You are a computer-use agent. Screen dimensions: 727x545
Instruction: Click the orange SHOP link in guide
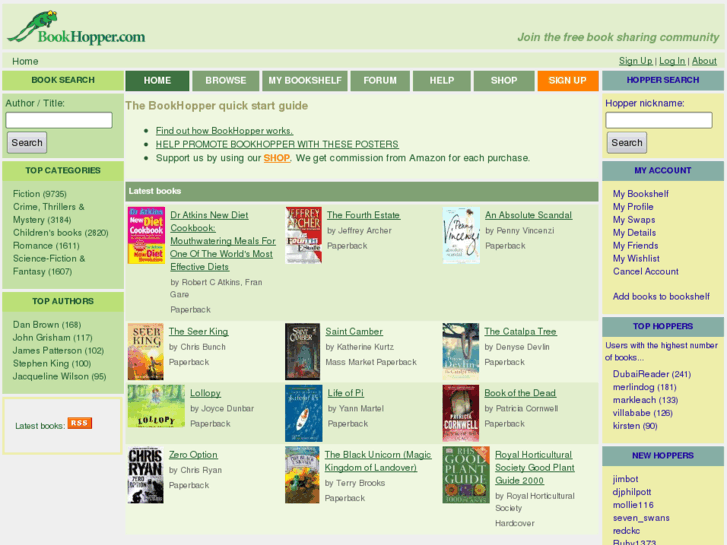pyautogui.click(x=277, y=158)
